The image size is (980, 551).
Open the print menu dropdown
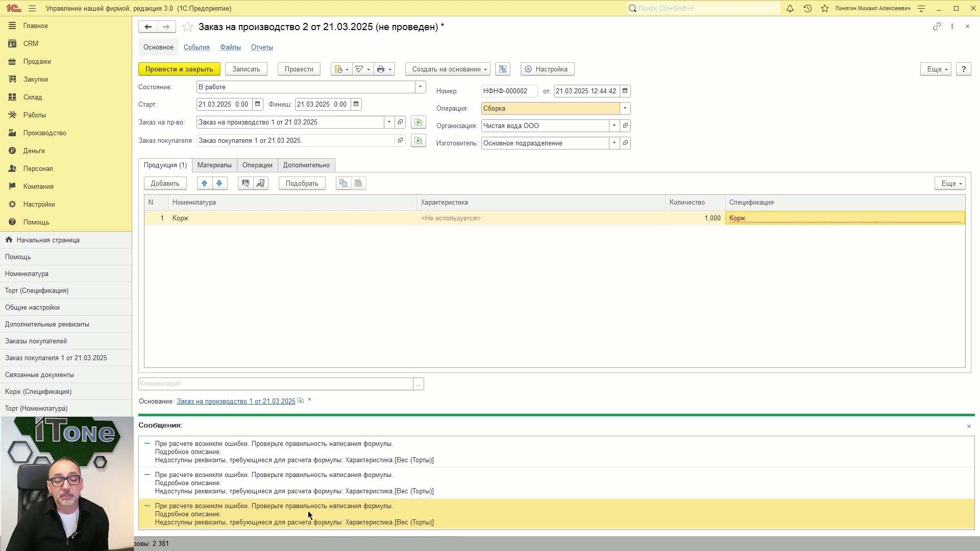pos(384,69)
